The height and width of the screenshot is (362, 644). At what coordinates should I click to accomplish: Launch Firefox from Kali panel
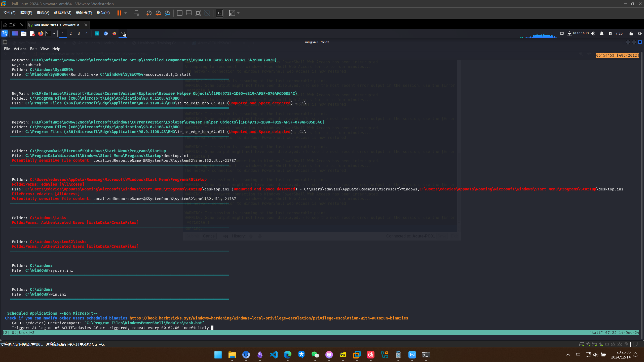(41, 33)
